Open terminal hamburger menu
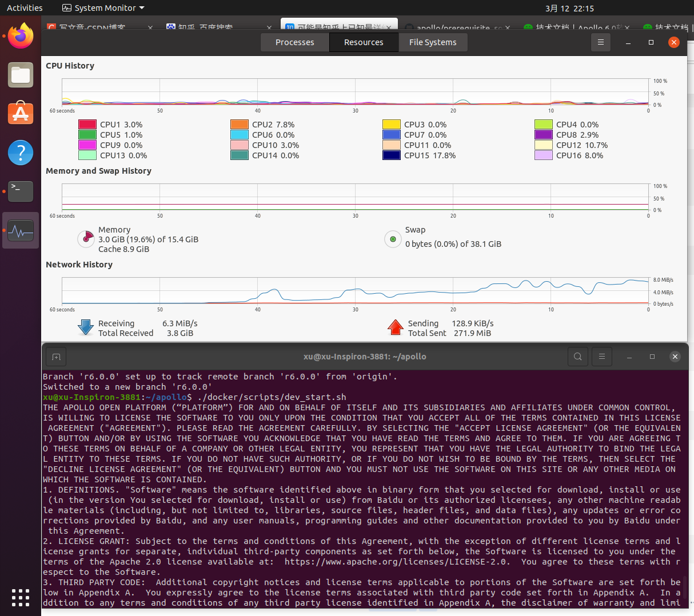Image resolution: width=694 pixels, height=616 pixels. pyautogui.click(x=601, y=357)
